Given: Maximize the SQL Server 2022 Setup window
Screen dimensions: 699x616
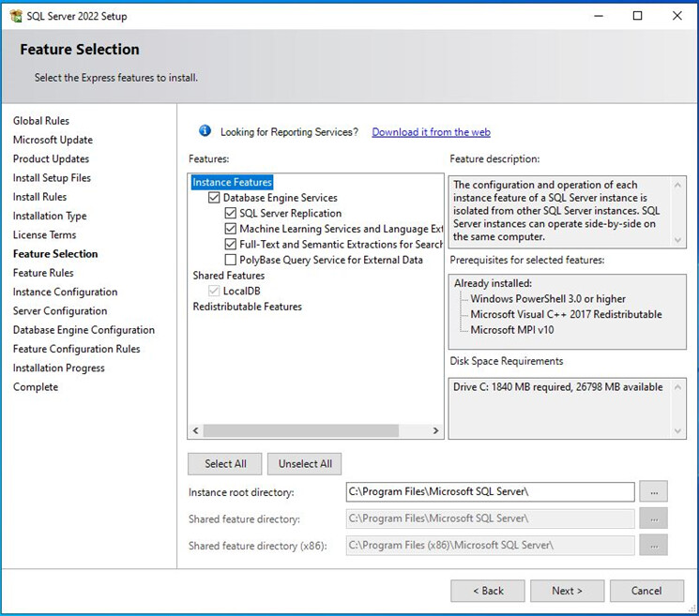Looking at the screenshot, I should [638, 16].
